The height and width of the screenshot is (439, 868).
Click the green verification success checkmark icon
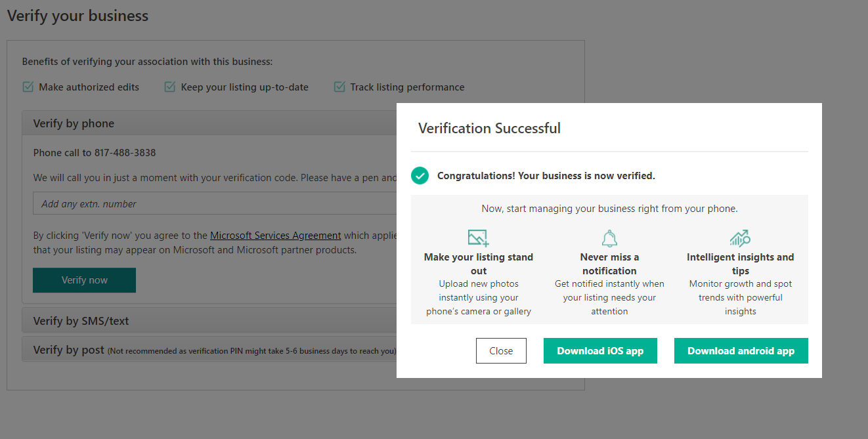(420, 176)
